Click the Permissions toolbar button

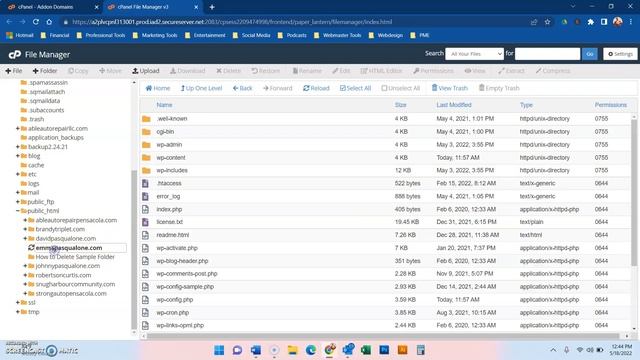coord(433,71)
